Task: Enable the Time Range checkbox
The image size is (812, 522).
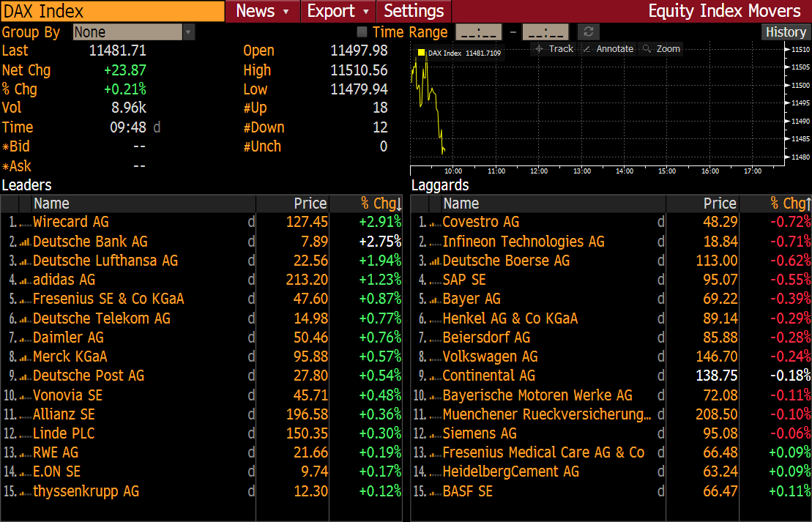Action: click(362, 32)
